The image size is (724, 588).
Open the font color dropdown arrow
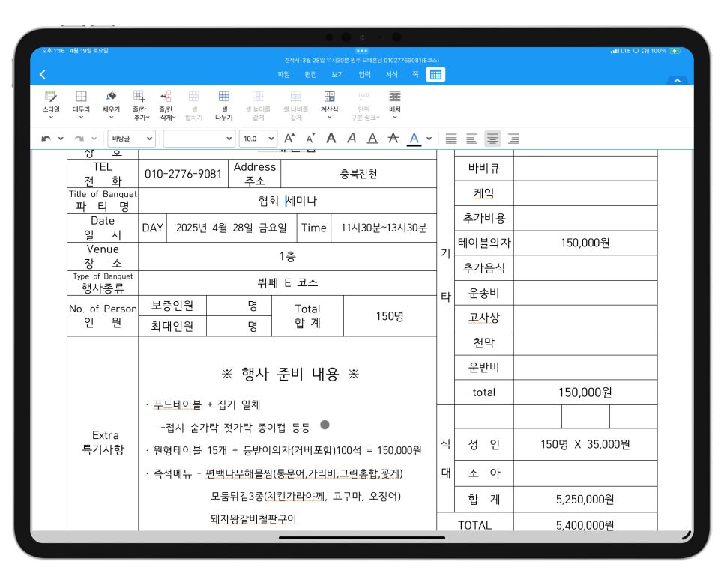(429, 139)
